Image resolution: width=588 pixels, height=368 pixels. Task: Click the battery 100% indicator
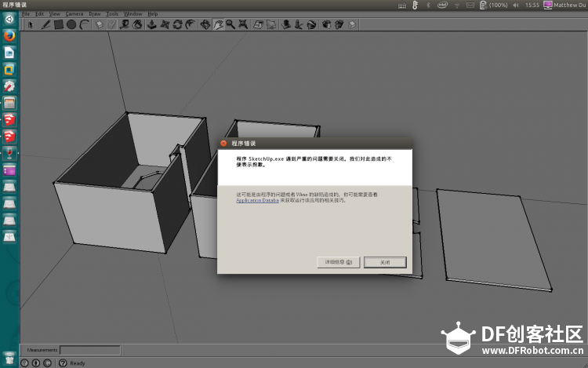tap(493, 5)
